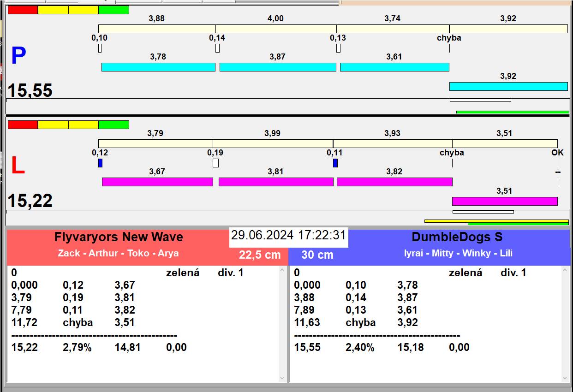
Task: Click 2,40% in the DumbleDogs results
Action: [360, 347]
